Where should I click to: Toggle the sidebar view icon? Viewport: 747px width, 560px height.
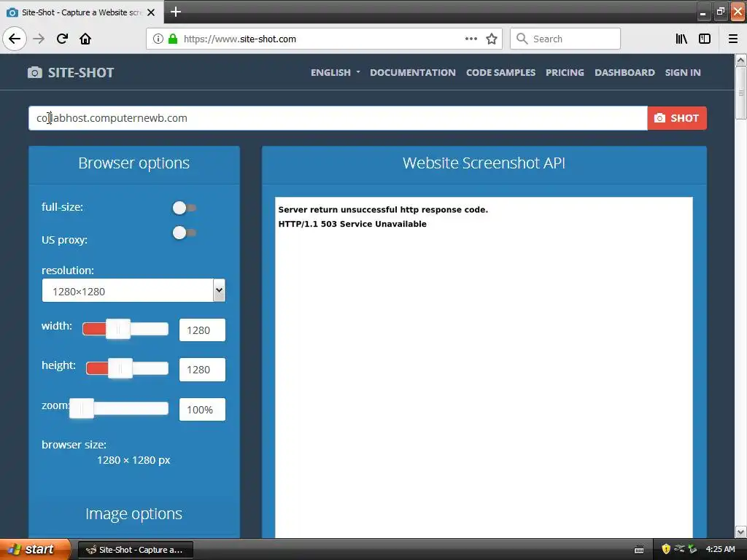tap(705, 39)
